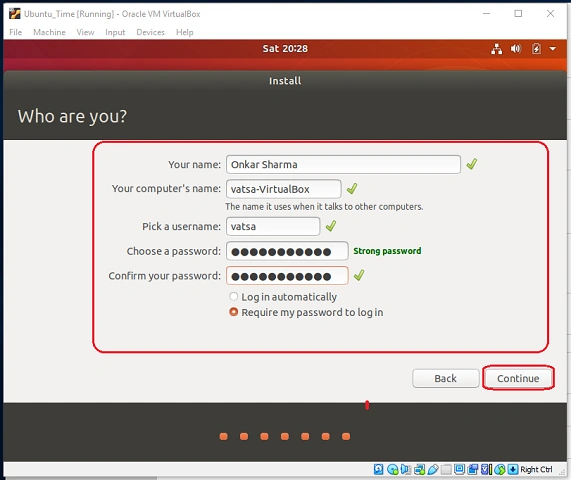Click the Choose a password: label
Image resolution: width=571 pixels, height=480 pixels.
(x=174, y=251)
